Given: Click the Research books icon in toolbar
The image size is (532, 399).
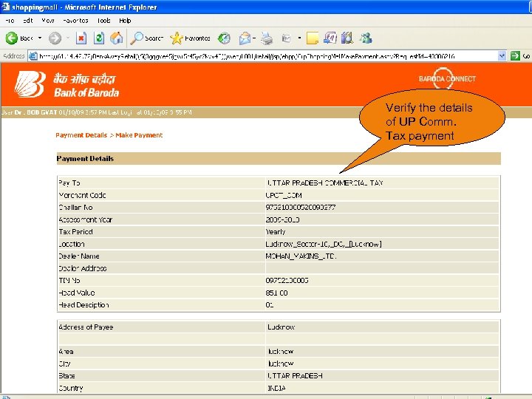Looking at the screenshot, I should [347, 38].
